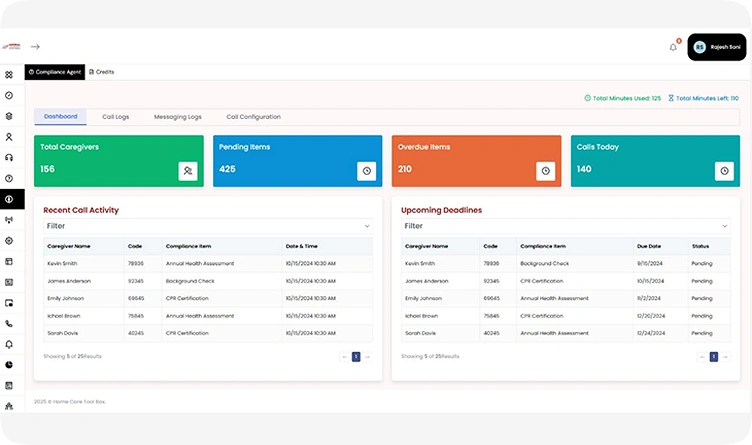Click the Overdue Items count 210
The height and width of the screenshot is (445, 752).
(x=405, y=169)
